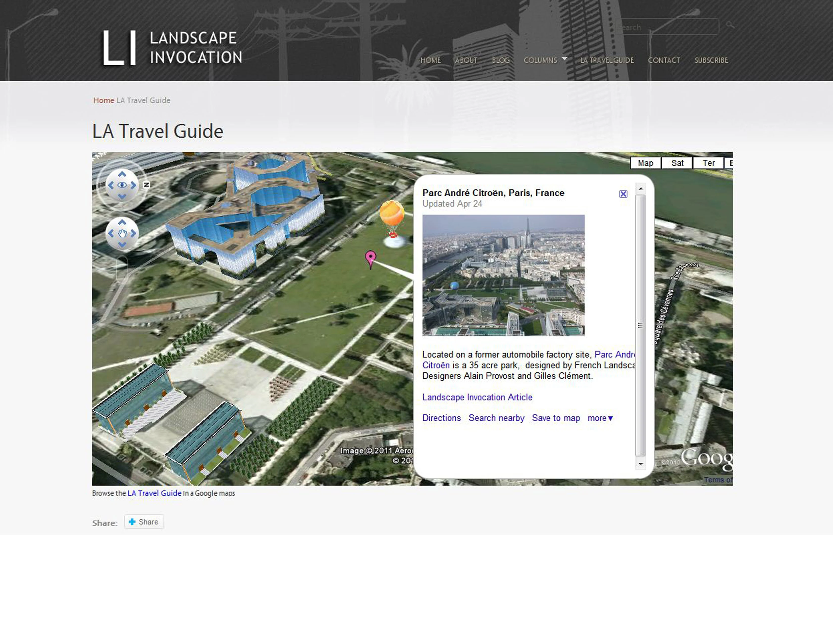Pan map left with hand control arrow
833x644 pixels.
pos(111,234)
